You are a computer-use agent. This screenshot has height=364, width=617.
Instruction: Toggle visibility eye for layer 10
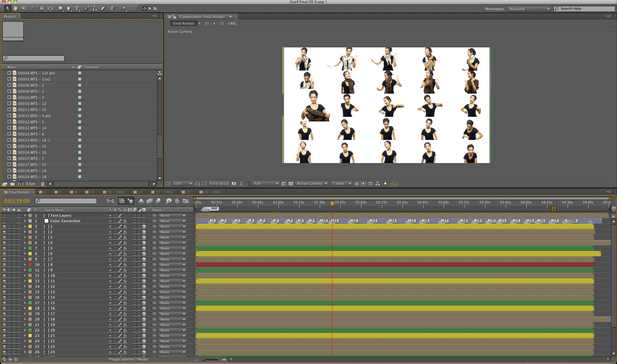tap(4, 265)
